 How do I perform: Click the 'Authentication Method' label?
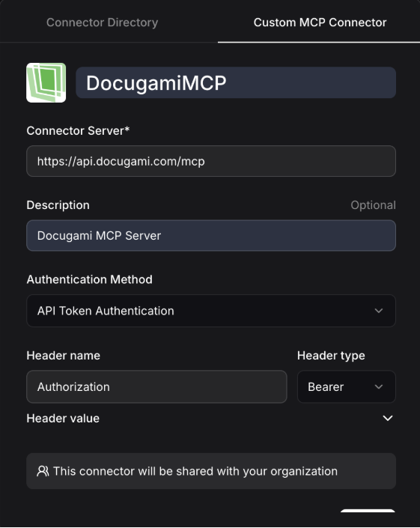(90, 279)
